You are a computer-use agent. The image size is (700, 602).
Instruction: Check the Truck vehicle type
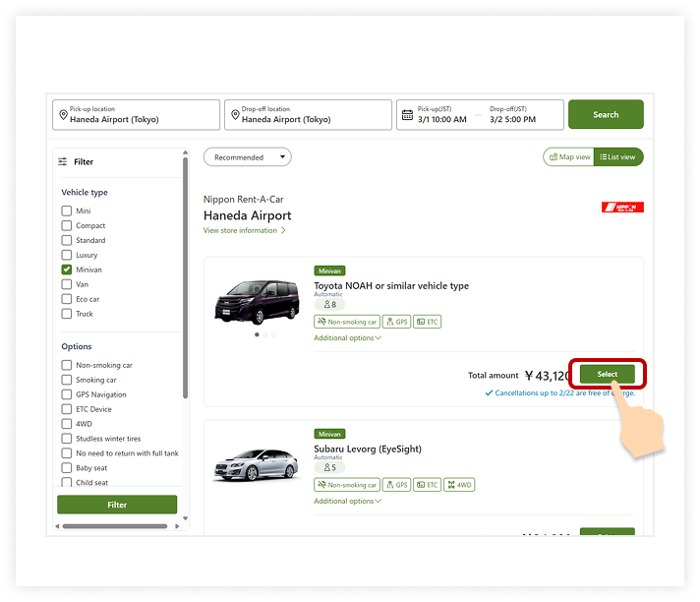pos(67,314)
